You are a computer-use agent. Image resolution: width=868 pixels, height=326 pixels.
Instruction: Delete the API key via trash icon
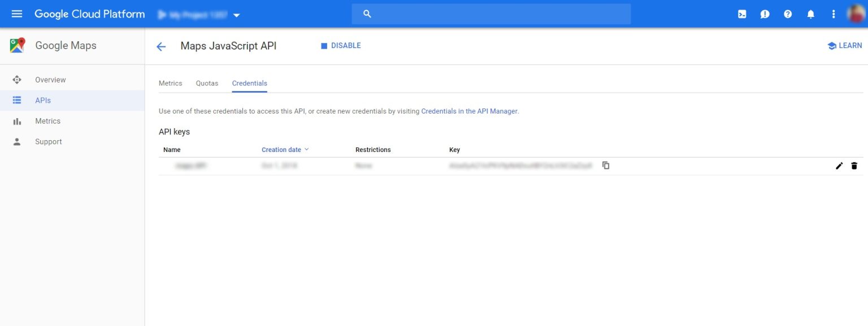[x=854, y=166]
